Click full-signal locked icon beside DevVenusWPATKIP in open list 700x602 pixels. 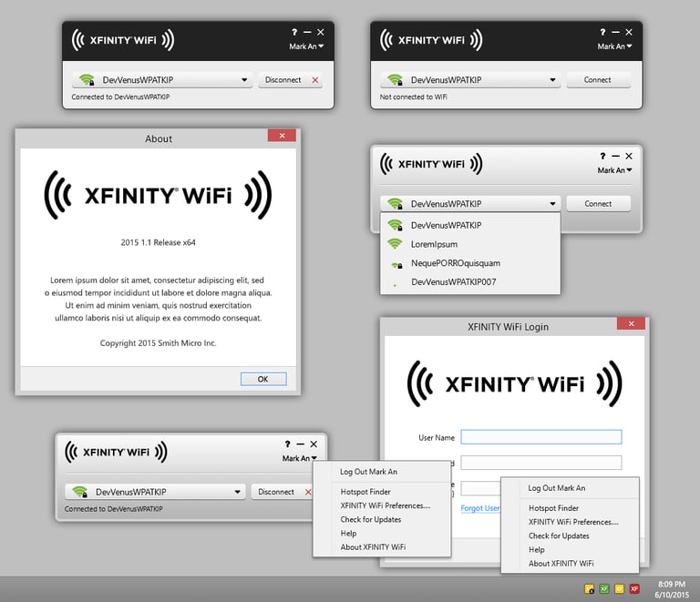(x=395, y=225)
